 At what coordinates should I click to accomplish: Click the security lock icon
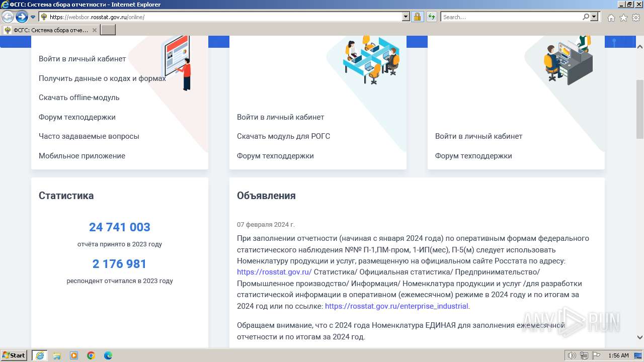pos(418,17)
